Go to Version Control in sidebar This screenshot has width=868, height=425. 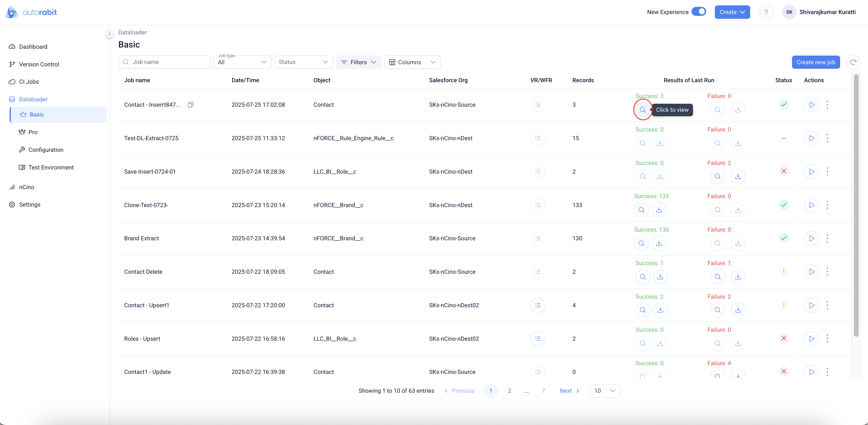pos(39,64)
